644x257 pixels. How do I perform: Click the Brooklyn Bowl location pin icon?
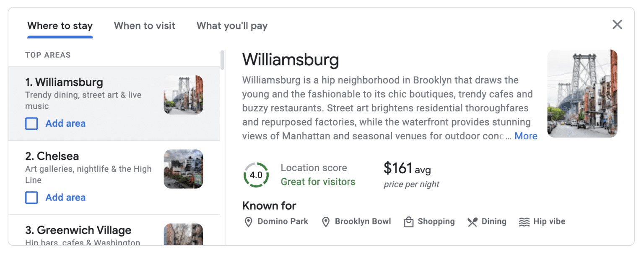[326, 221]
